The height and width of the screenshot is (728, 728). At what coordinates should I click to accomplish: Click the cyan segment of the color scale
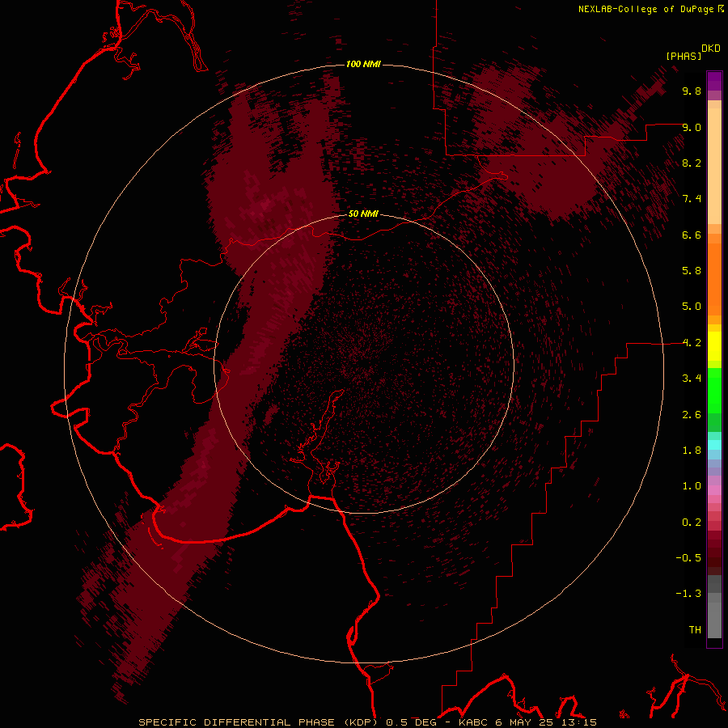tap(714, 445)
